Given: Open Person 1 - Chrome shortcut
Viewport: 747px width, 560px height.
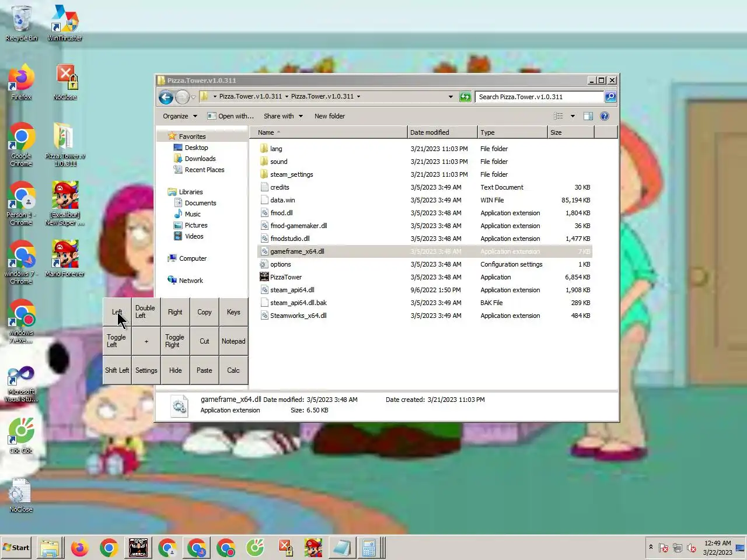Looking at the screenshot, I should (x=21, y=204).
